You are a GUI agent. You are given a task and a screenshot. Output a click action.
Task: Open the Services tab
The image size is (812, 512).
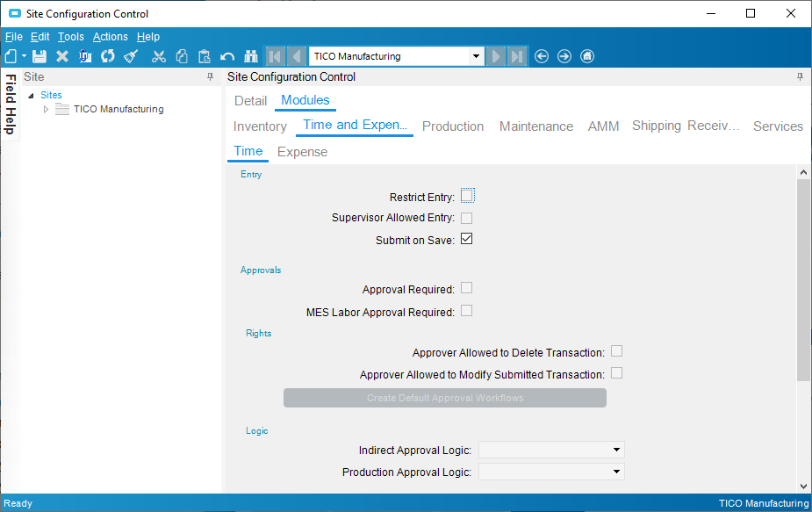coord(778,126)
